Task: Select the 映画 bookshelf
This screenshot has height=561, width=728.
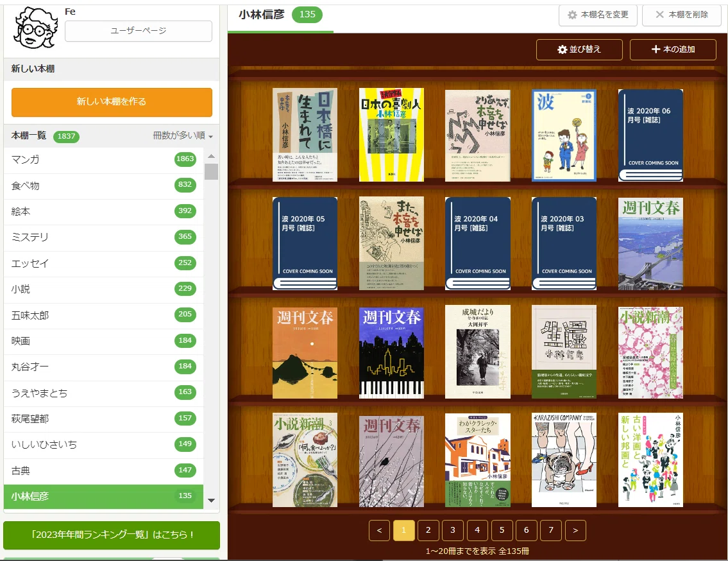Action: pyautogui.click(x=103, y=341)
